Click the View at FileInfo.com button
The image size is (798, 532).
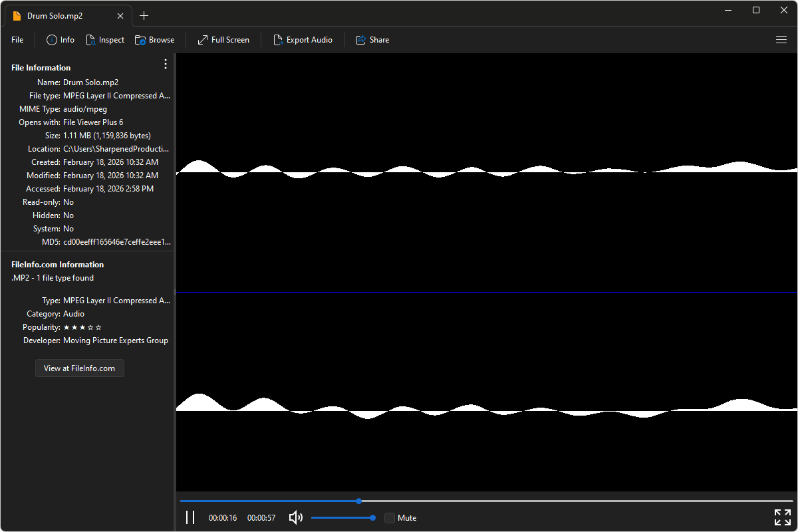[x=79, y=368]
